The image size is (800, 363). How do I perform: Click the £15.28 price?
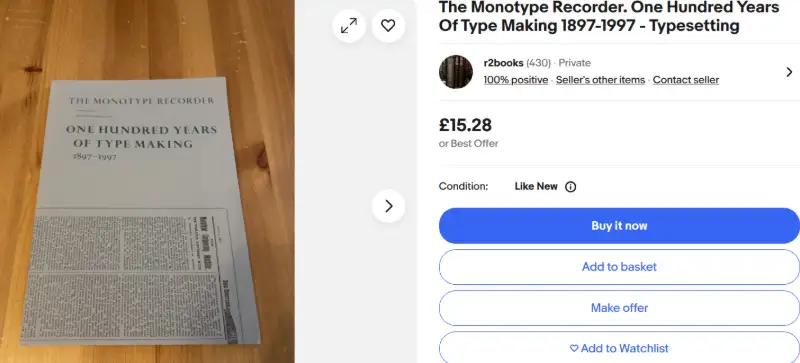pyautogui.click(x=465, y=125)
